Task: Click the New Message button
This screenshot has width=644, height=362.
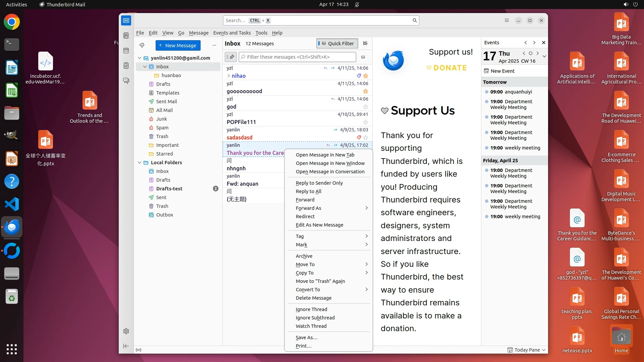Action: click(x=178, y=45)
